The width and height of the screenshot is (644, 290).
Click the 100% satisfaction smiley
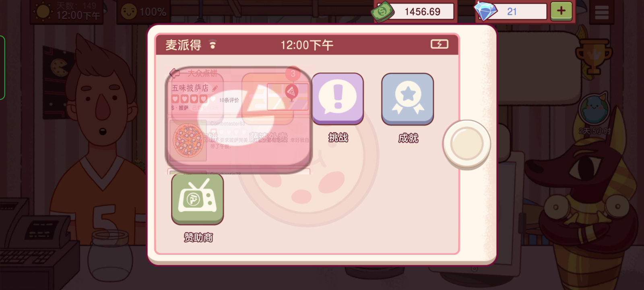point(144,12)
